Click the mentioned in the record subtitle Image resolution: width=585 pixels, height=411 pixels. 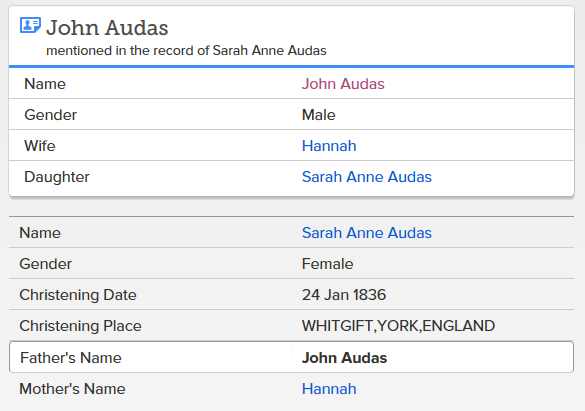[186, 50]
